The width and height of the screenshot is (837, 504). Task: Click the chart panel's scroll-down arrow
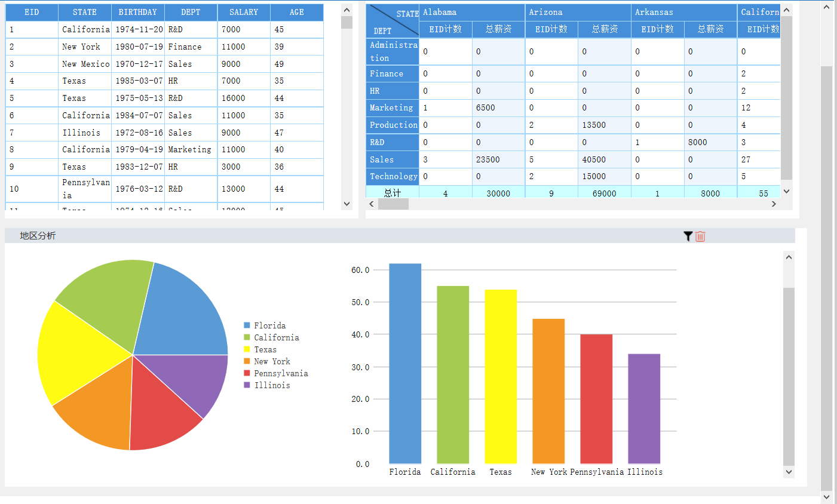tap(789, 472)
